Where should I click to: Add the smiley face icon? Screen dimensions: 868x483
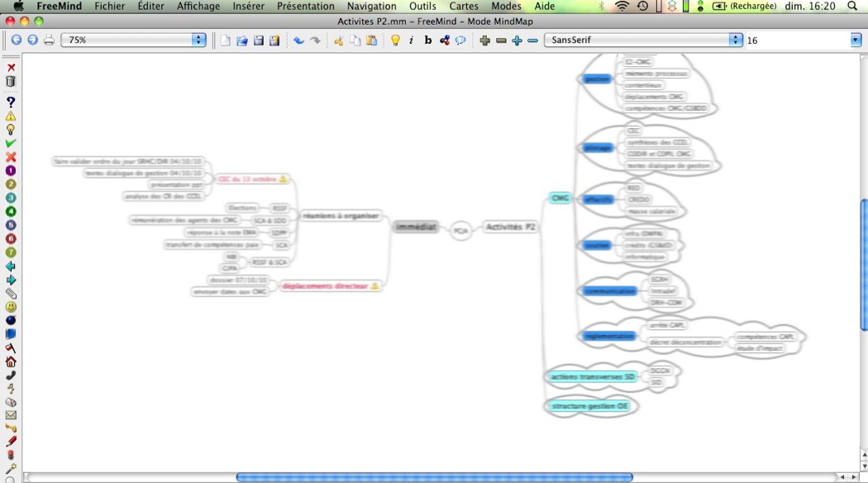pyautogui.click(x=11, y=307)
